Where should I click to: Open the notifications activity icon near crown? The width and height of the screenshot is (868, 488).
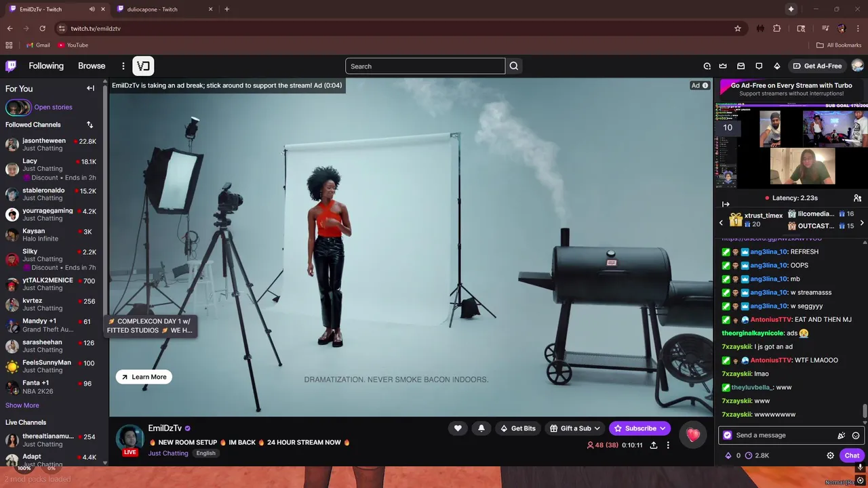pos(707,66)
